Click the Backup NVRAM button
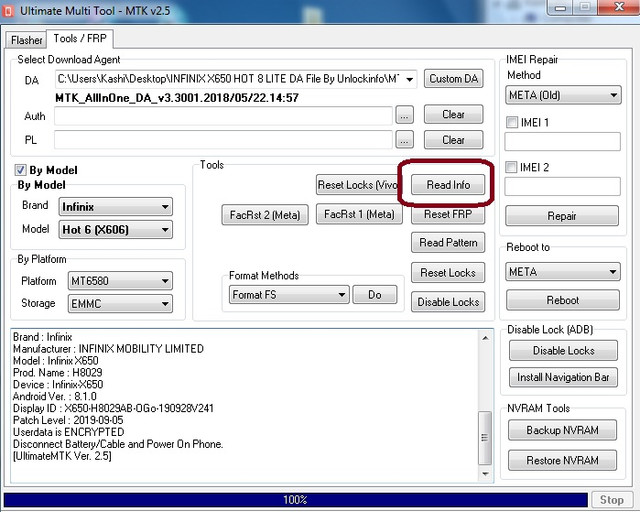This screenshot has height=512, width=640. pyautogui.click(x=562, y=430)
